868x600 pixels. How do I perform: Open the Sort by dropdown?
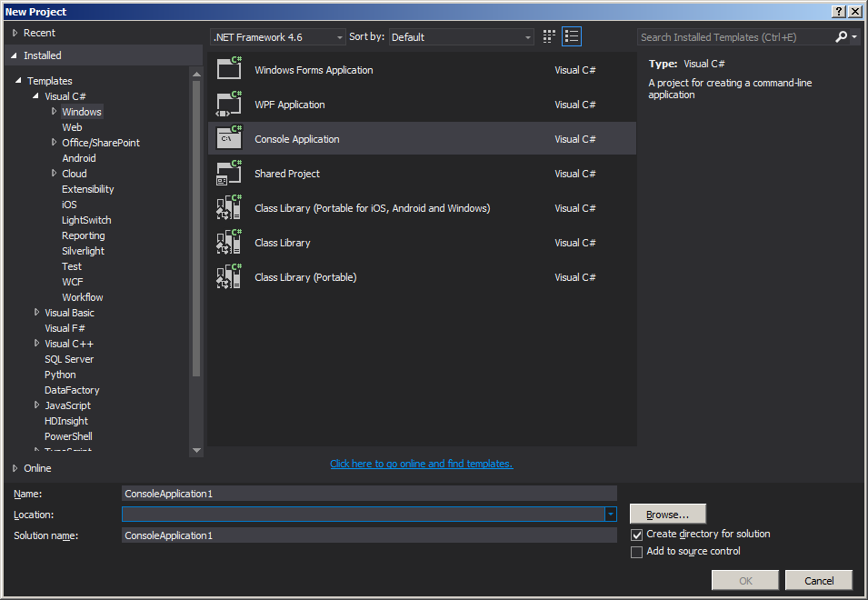pyautogui.click(x=525, y=36)
